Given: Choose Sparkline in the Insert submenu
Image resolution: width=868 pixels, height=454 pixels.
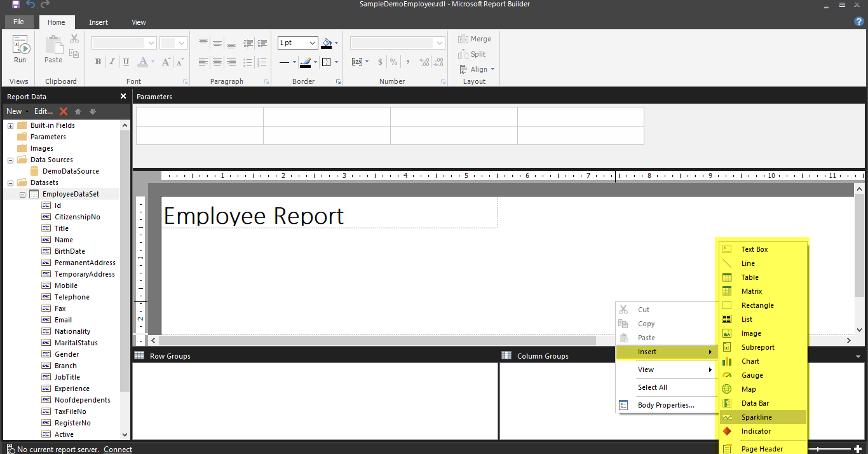Looking at the screenshot, I should [x=756, y=417].
